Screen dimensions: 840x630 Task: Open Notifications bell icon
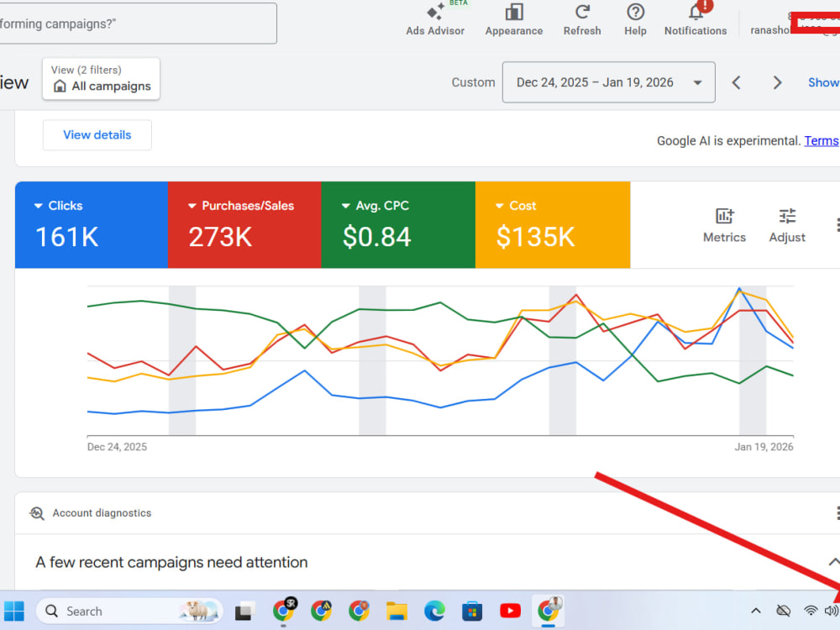pos(696,20)
